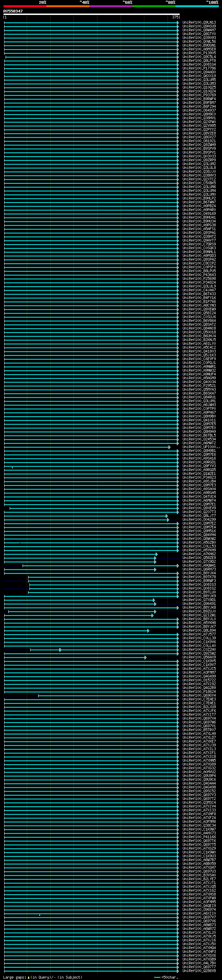Select the UniRef100_Q9XEV9 label
The image size is (222, 980).
coord(199,508)
